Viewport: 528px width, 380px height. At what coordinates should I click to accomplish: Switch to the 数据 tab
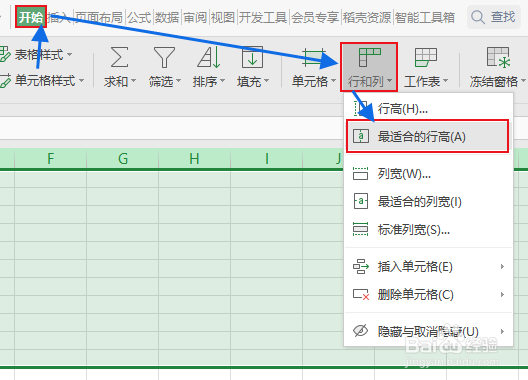tap(167, 17)
